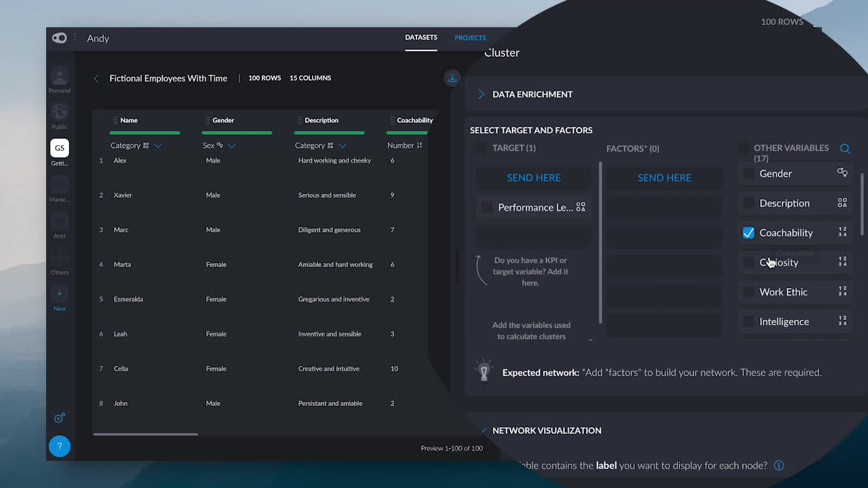Click the lightbulb icon by Expected network
Viewport: 868px width, 488px height.
(x=484, y=370)
